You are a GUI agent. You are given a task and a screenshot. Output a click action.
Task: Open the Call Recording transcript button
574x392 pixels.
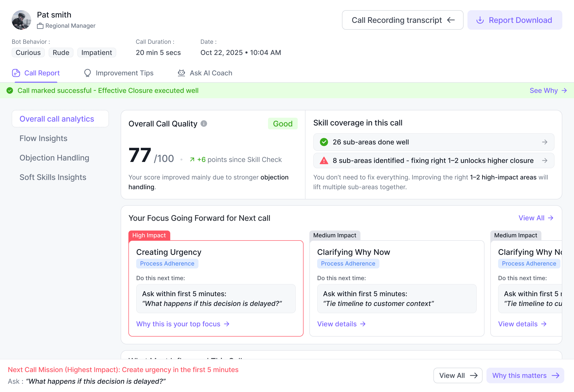(x=402, y=20)
